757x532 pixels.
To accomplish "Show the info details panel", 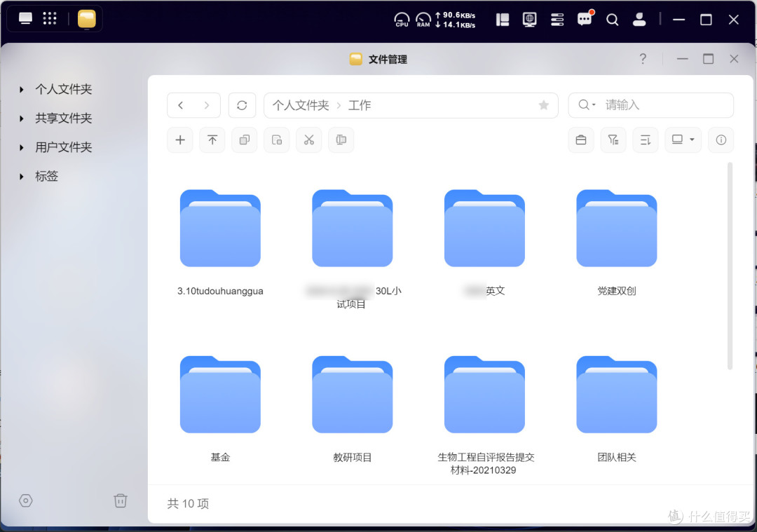I will (721, 140).
